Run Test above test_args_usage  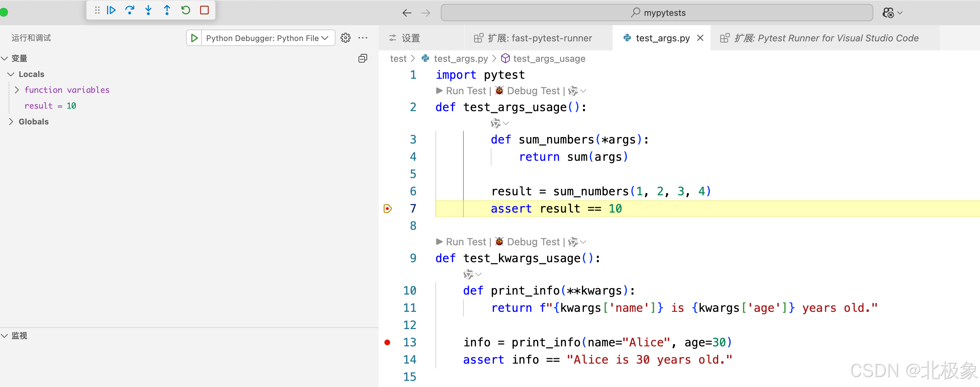[461, 91]
